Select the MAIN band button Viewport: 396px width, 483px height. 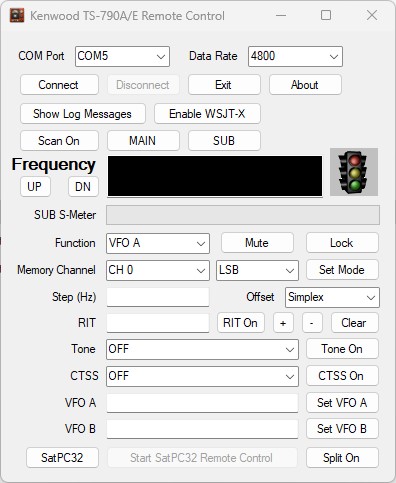tap(143, 141)
